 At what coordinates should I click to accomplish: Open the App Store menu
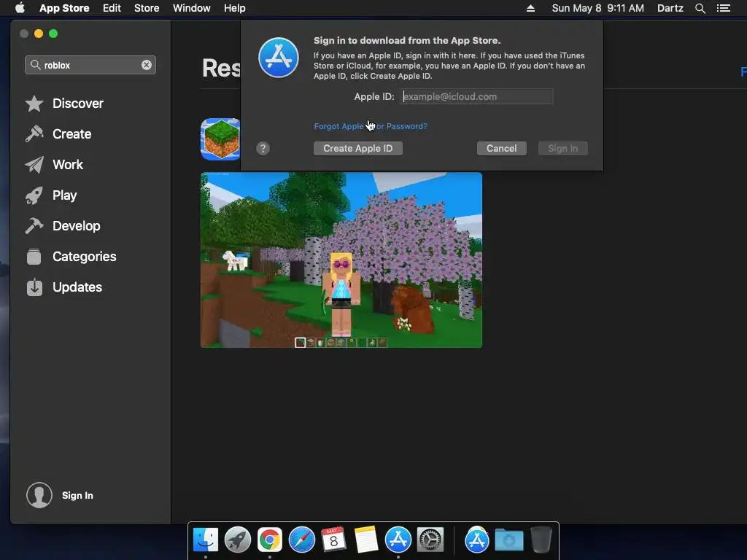[x=64, y=8]
